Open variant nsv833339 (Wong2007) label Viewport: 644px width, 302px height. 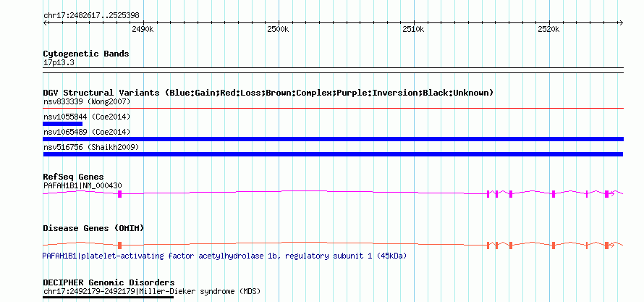(87, 101)
